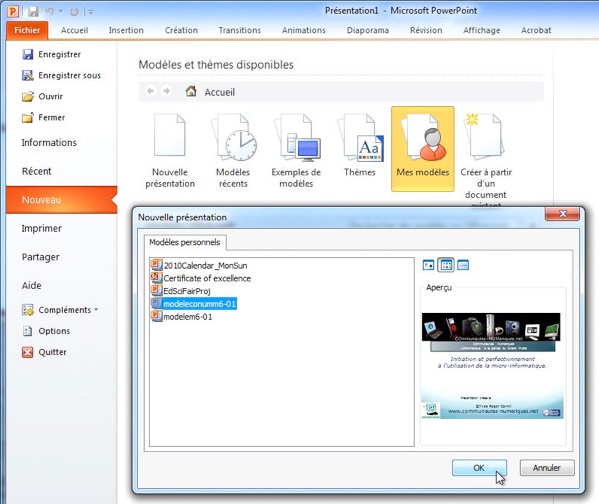Select the Mes modèles icon
Screen dimensions: 599x504
[423, 149]
